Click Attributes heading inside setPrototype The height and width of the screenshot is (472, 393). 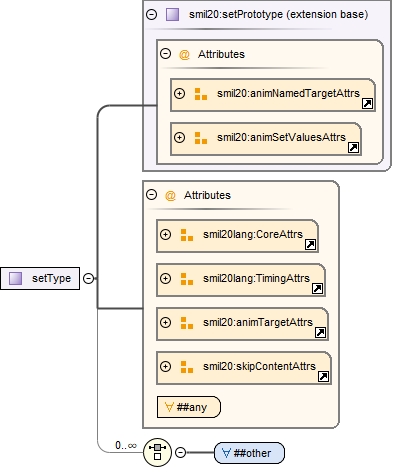point(221,54)
